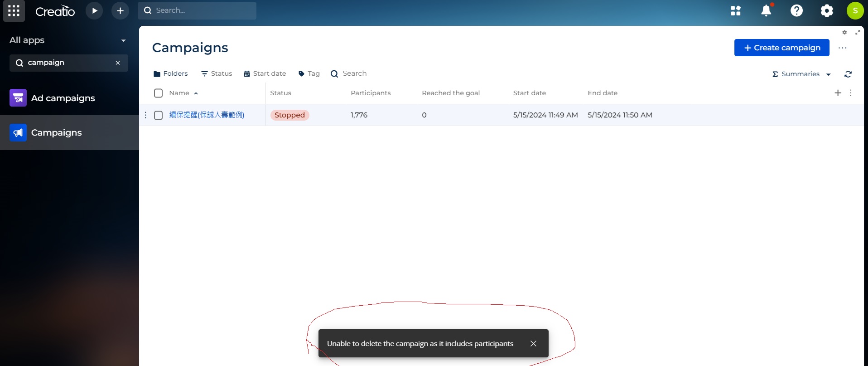Sort by Status column header
Screen dimensions: 868x366
coord(281,93)
